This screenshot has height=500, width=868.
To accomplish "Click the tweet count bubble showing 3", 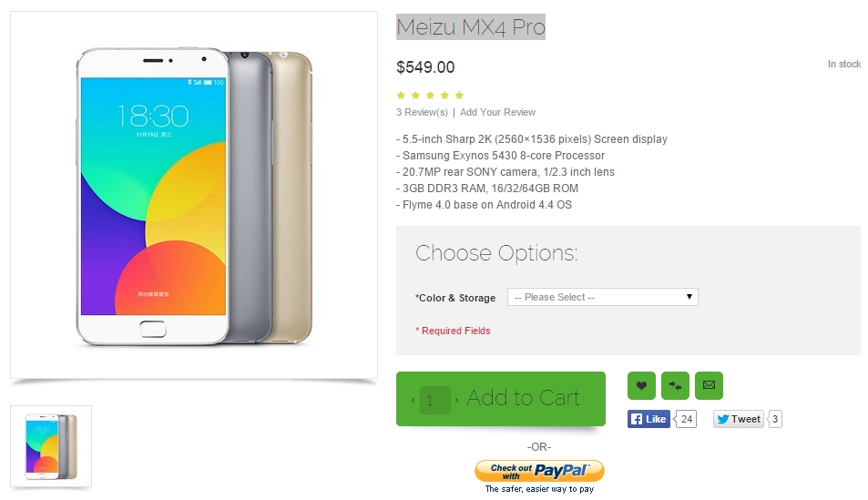I will (774, 419).
